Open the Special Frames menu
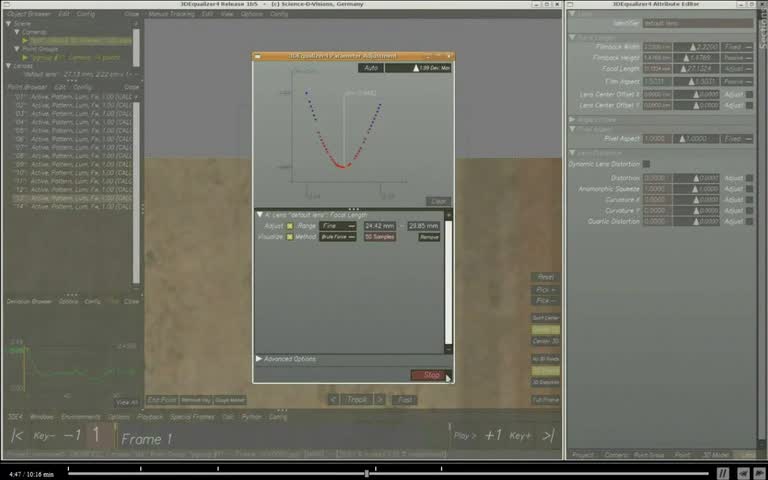The width and height of the screenshot is (768, 480). pos(192,417)
